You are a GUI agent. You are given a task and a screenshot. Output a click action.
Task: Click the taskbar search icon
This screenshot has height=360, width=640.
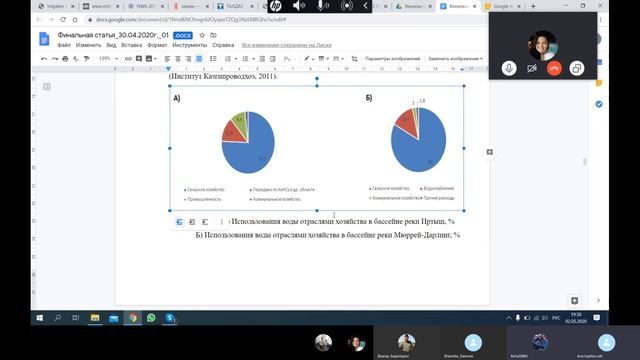58,318
